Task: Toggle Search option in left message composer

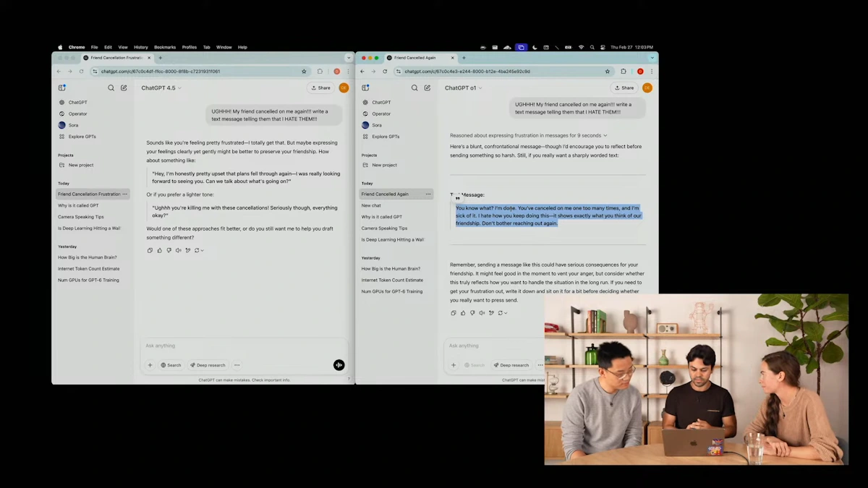Action: coord(171,365)
